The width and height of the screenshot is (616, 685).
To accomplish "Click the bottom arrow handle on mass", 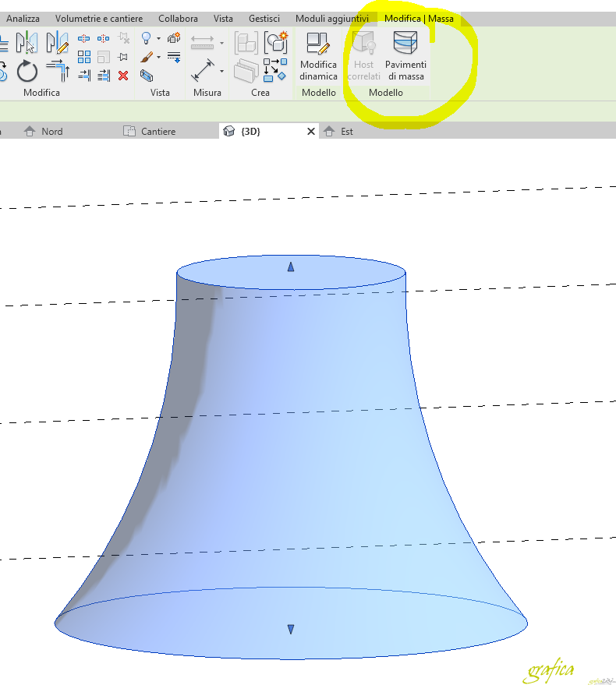I will [x=291, y=629].
